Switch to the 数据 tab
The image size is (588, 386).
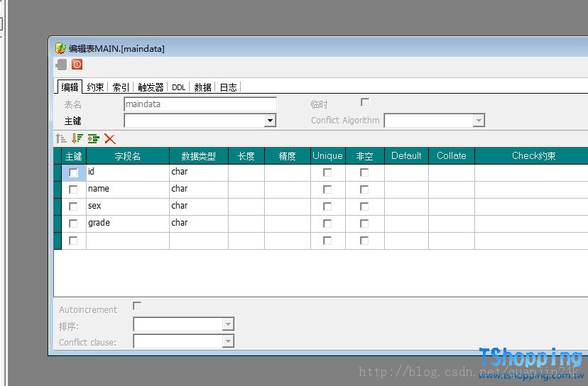pyautogui.click(x=203, y=87)
